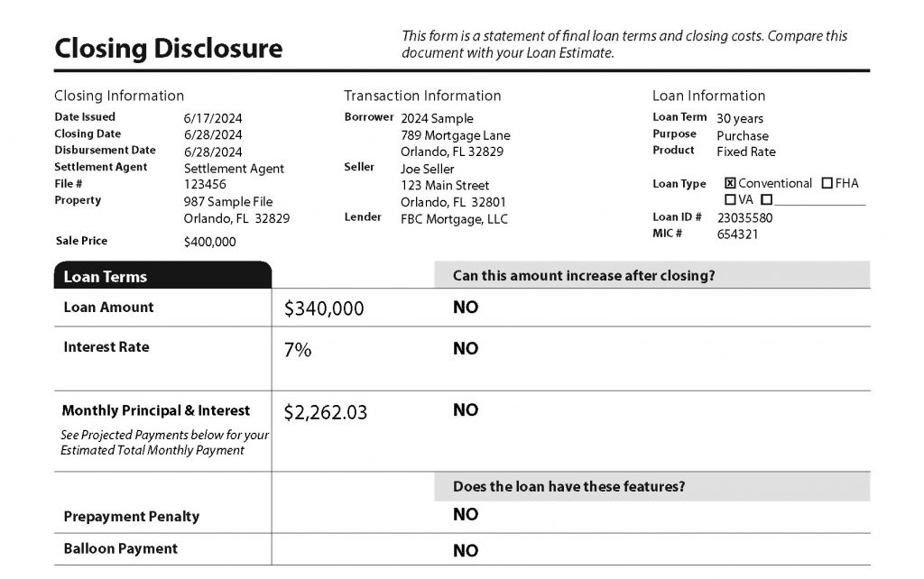This screenshot has width=924, height=579.
Task: Click the Closing Disclosure title
Action: [168, 48]
